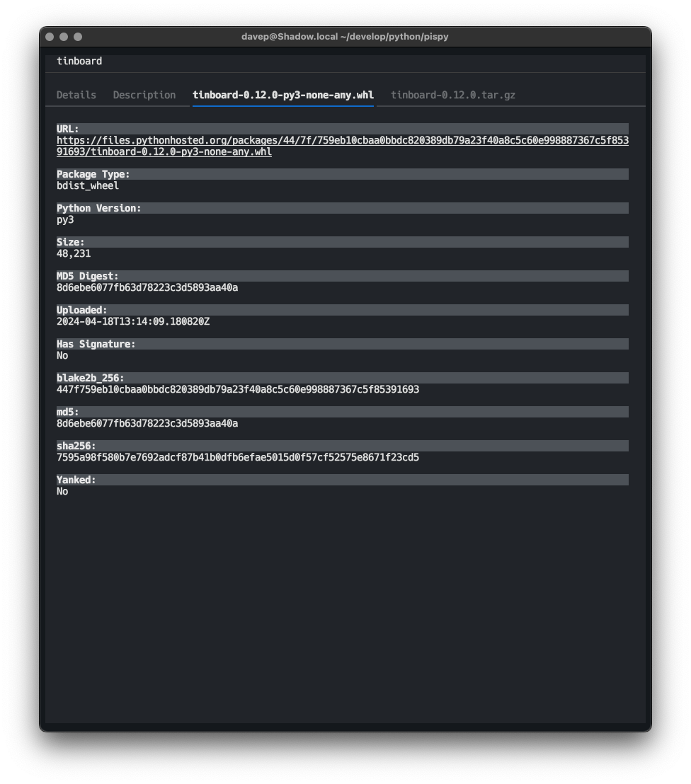Screen dimensions: 691x784
Task: Click the yellow minimize traffic light button
Action: pyautogui.click(x=63, y=36)
